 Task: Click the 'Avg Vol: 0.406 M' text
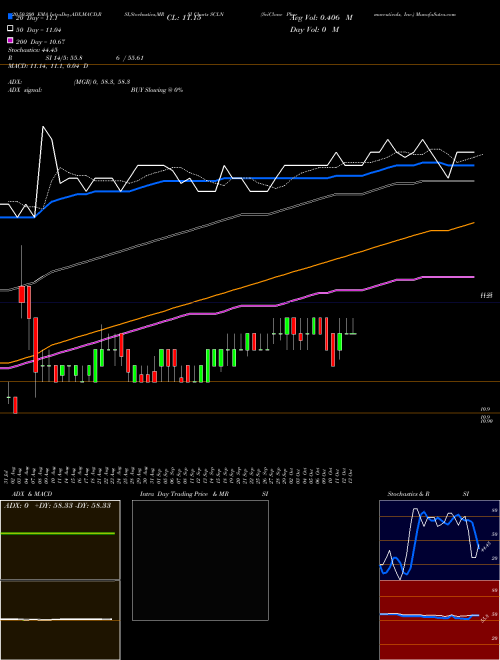pyautogui.click(x=322, y=18)
